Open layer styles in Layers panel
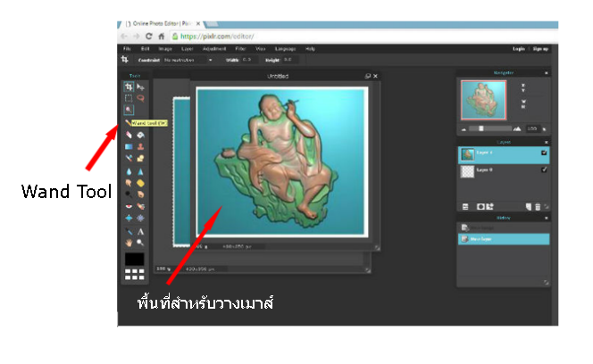Screen dimensions: 593x364 [489, 207]
